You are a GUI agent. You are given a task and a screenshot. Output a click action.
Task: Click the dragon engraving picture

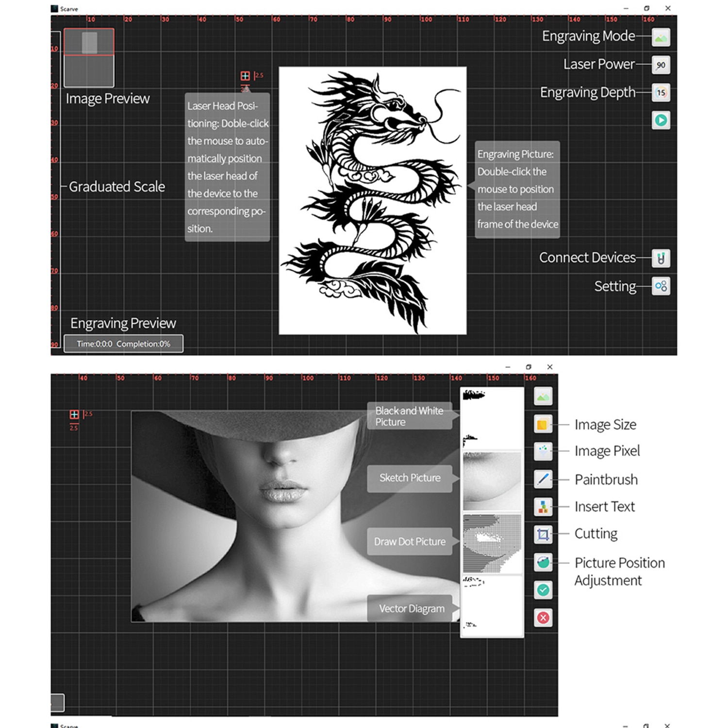[x=373, y=201]
